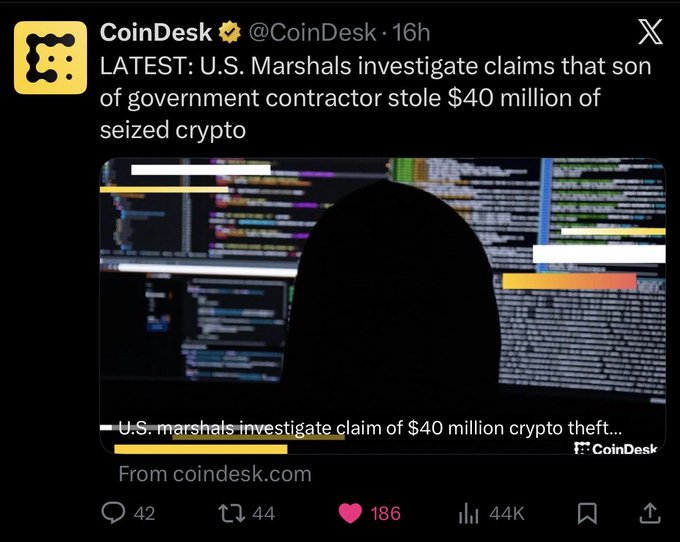The height and width of the screenshot is (542, 680).
Task: Click the X logo icon
Action: (650, 31)
